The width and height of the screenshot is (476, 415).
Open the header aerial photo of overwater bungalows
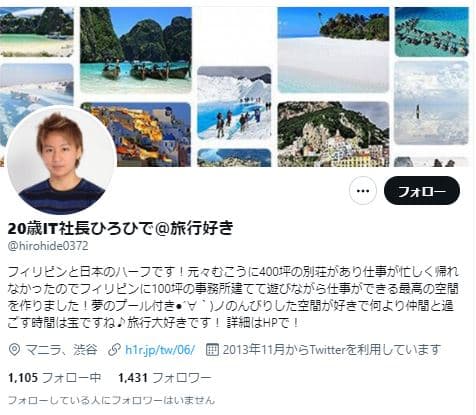coord(431,32)
